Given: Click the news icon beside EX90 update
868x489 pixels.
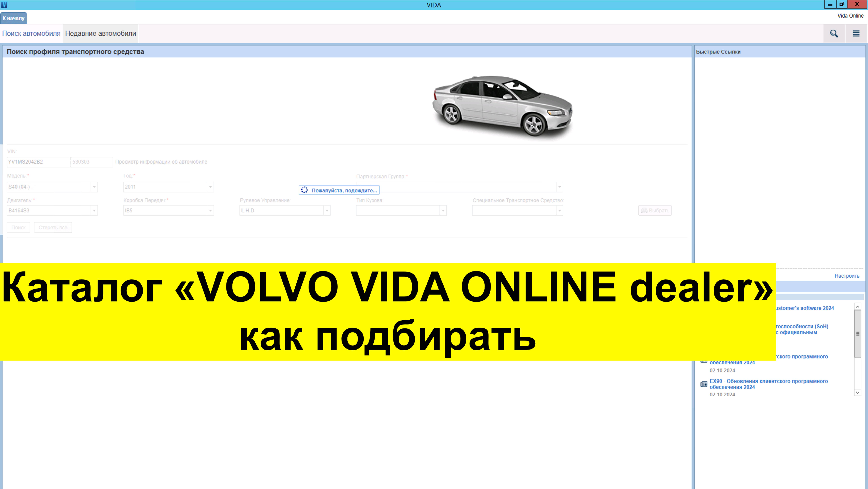Looking at the screenshot, I should tap(704, 384).
